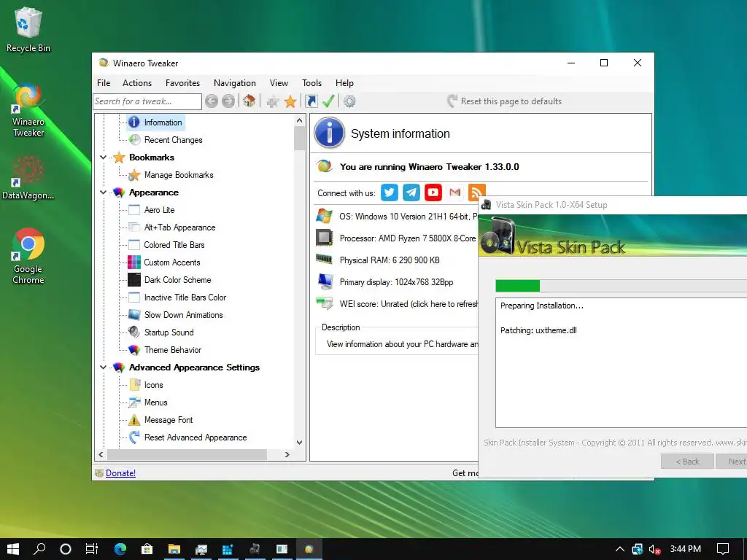Screen dimensions: 747x560
Task: Click the Add to bookmarks plus-star icon
Action: (273, 101)
